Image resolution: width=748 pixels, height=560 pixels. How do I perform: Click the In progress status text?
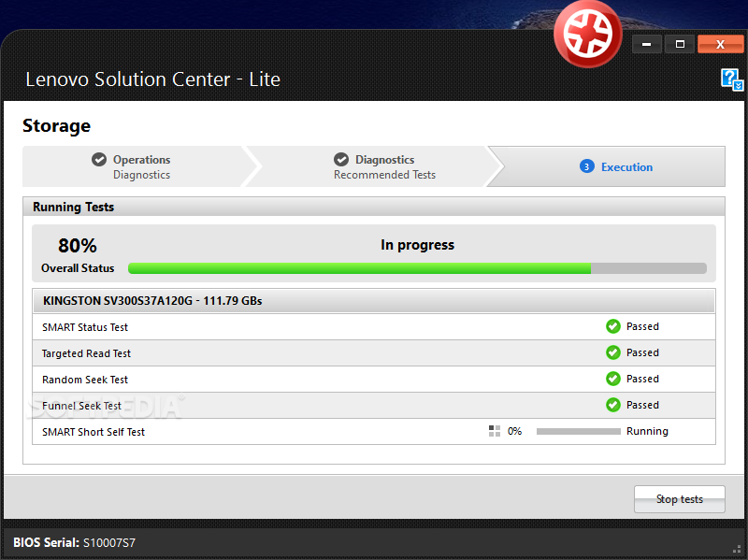(x=417, y=245)
